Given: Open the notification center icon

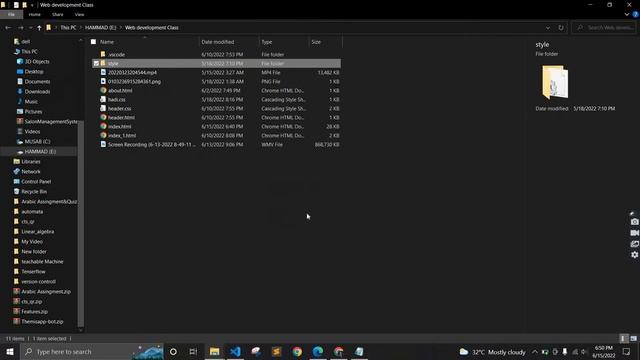Looking at the screenshot, I should [x=627, y=352].
